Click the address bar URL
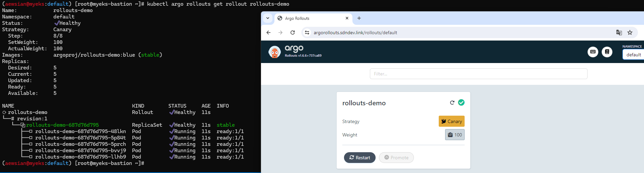644x173 pixels. pos(355,33)
